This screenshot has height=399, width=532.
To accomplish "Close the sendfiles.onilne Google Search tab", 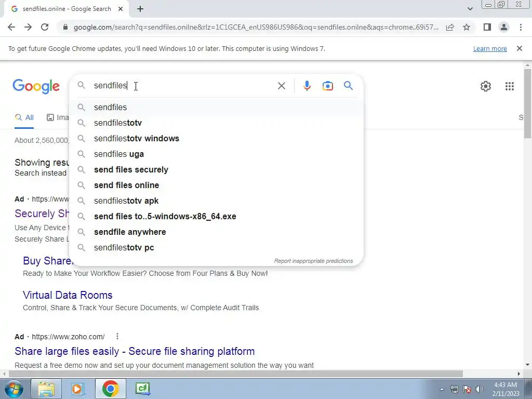I will coord(121,9).
